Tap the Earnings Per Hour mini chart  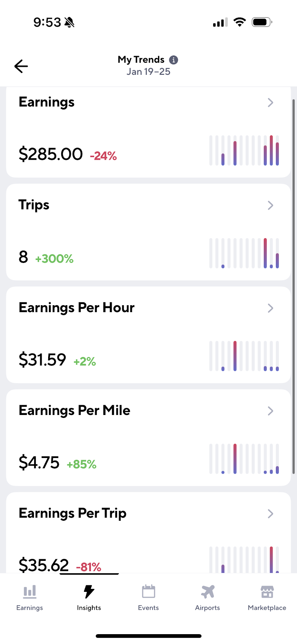coord(244,356)
